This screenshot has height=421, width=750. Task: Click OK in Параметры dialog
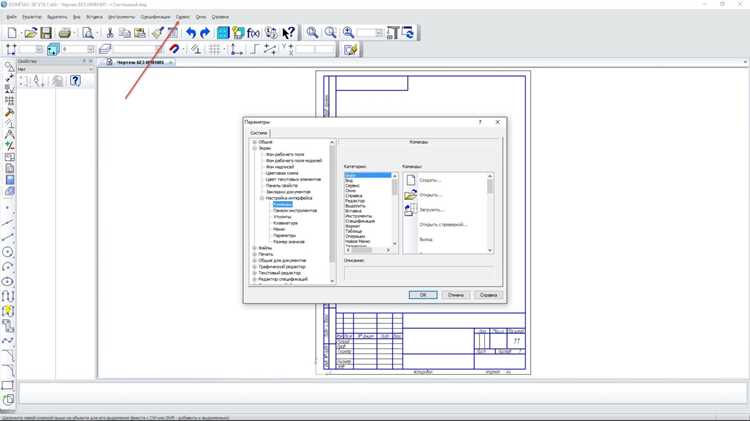[423, 295]
